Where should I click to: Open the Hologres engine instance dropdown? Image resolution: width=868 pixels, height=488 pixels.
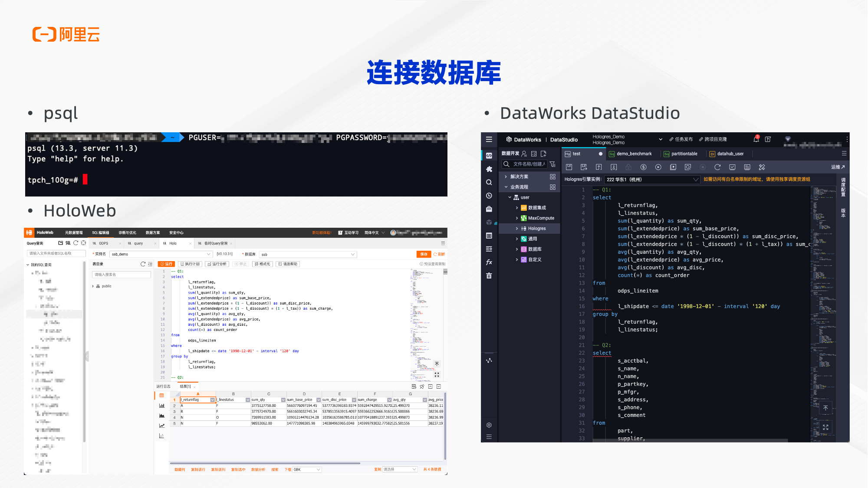click(651, 180)
